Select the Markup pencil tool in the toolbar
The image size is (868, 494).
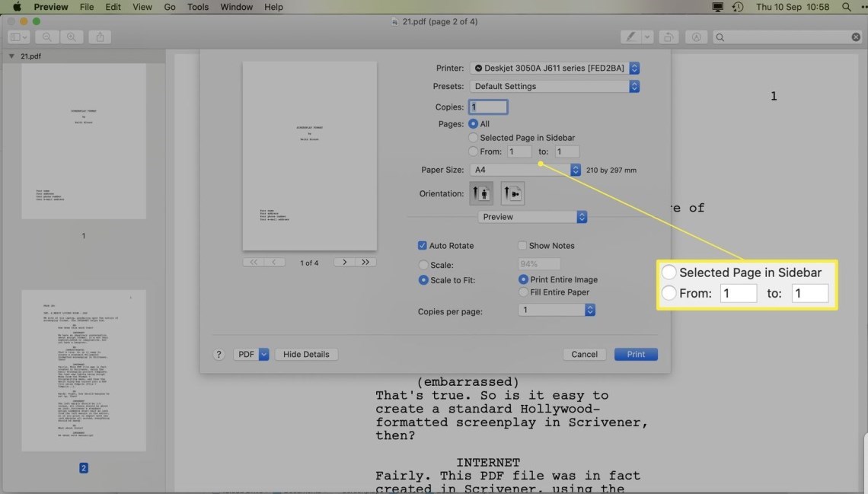[629, 37]
